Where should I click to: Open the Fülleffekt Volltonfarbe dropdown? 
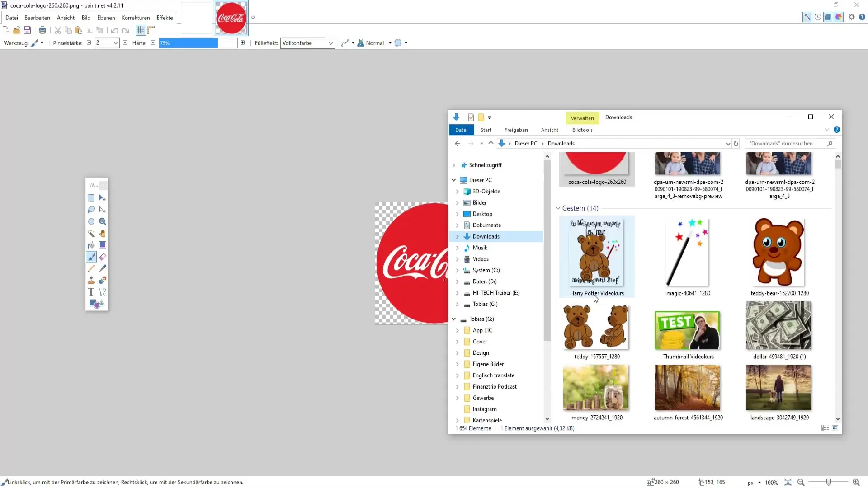coord(307,43)
